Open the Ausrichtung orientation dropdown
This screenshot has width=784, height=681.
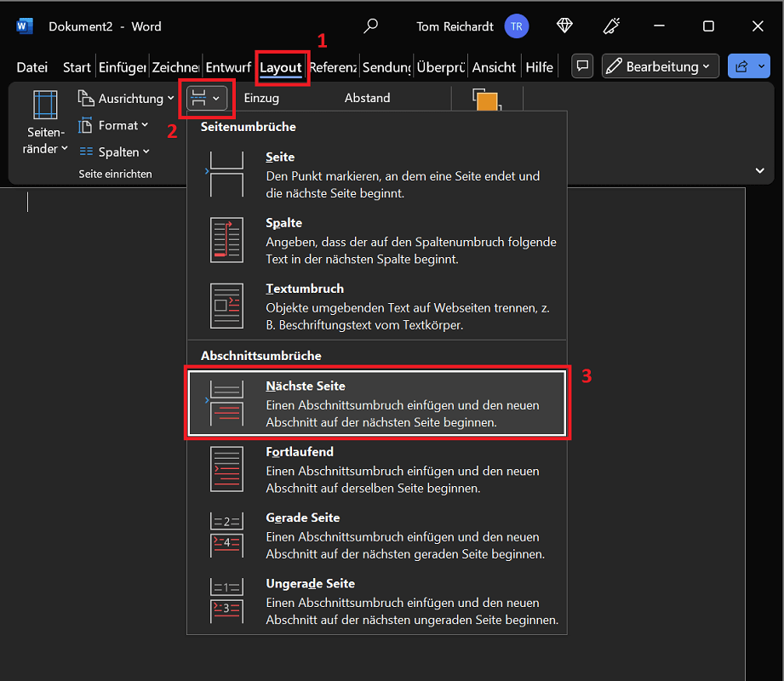coord(126,99)
